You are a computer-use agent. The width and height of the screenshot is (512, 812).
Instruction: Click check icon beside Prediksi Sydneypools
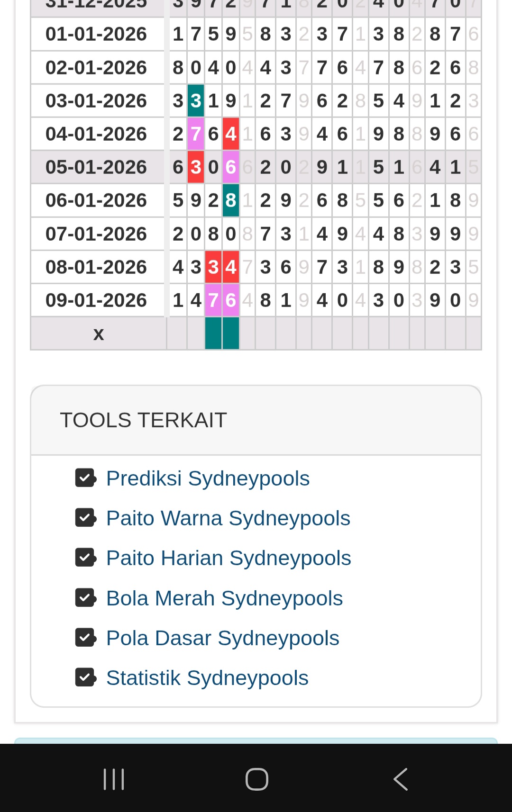point(85,478)
